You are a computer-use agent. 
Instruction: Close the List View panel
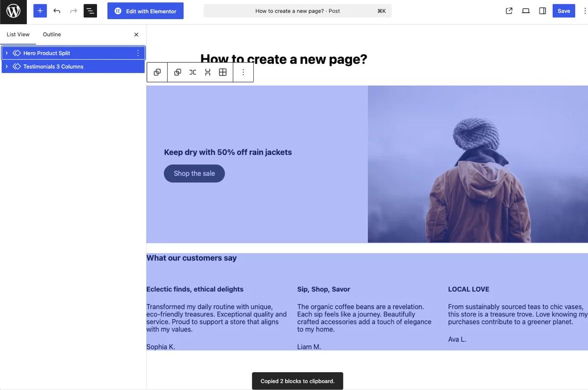click(x=136, y=34)
